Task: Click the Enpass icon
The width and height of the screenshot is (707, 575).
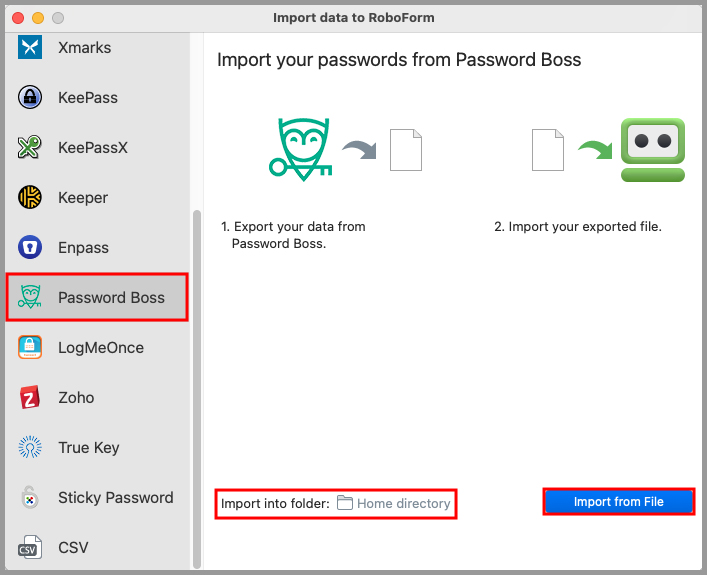Action: tap(30, 247)
